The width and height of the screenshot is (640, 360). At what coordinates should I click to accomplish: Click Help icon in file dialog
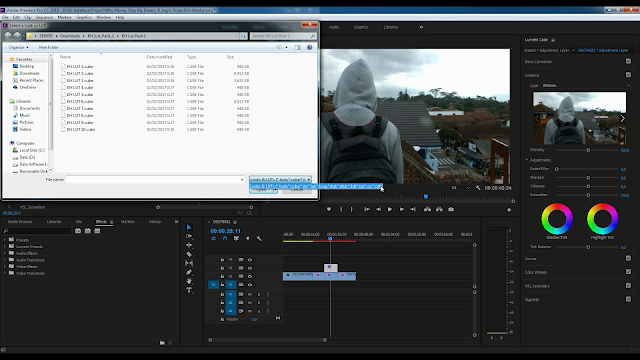tap(309, 47)
